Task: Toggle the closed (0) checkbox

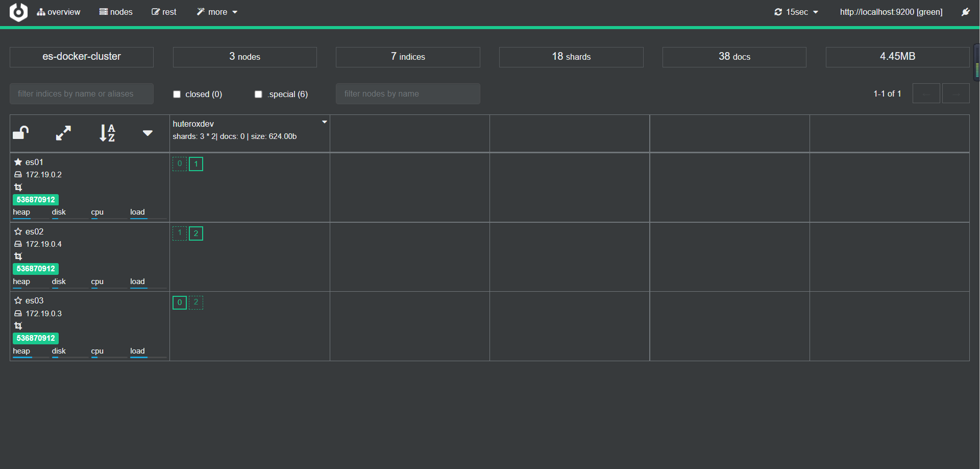Action: click(x=177, y=94)
